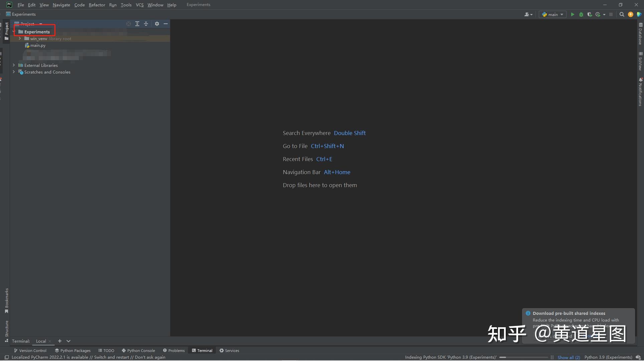Viewport: 644px width, 361px height.
Task: Expand the External Libraries node
Action: [x=14, y=65]
